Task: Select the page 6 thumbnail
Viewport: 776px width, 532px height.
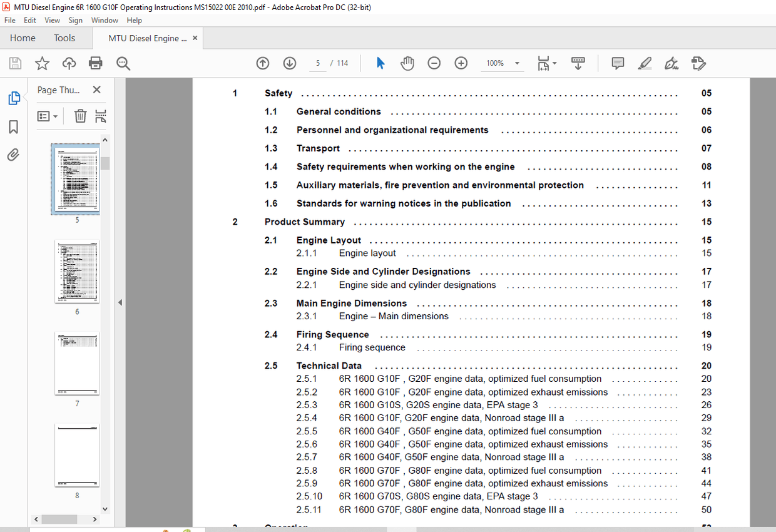Action: pos(77,272)
